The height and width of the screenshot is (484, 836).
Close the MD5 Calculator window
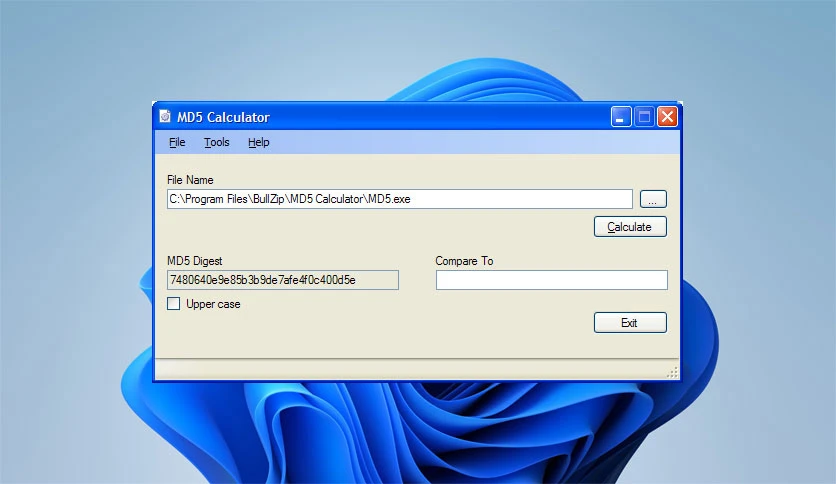coord(667,117)
